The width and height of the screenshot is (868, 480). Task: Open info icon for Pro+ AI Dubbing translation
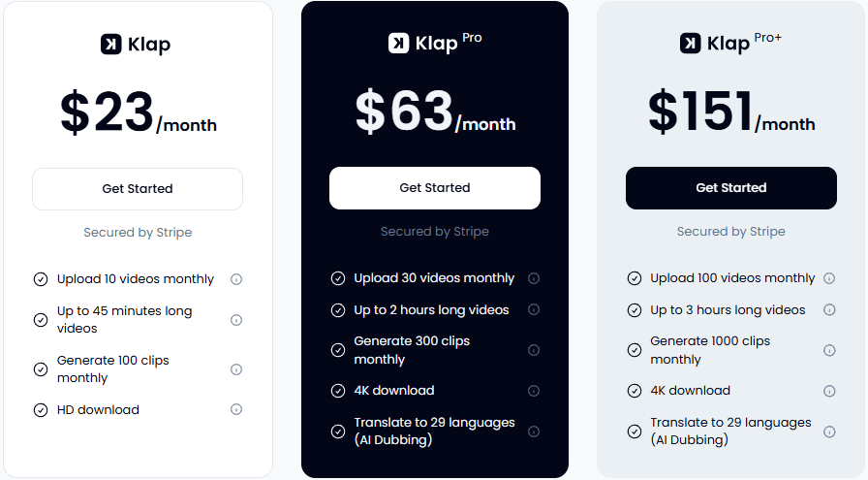click(829, 432)
